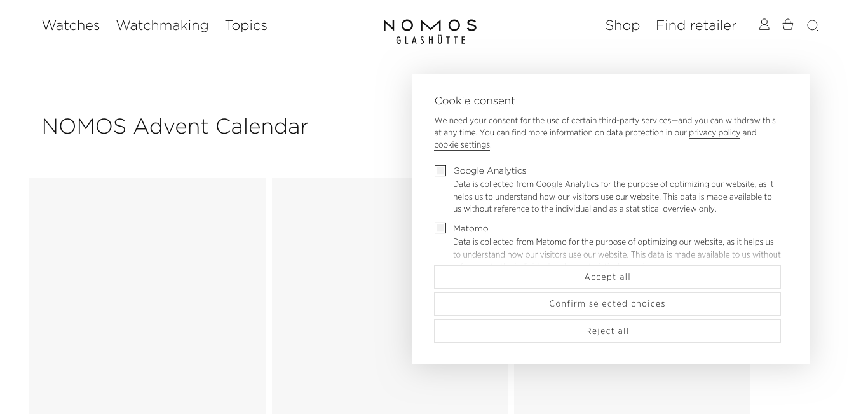Open the Watchmaking menu
Screen dimensions: 868x414
click(x=162, y=25)
